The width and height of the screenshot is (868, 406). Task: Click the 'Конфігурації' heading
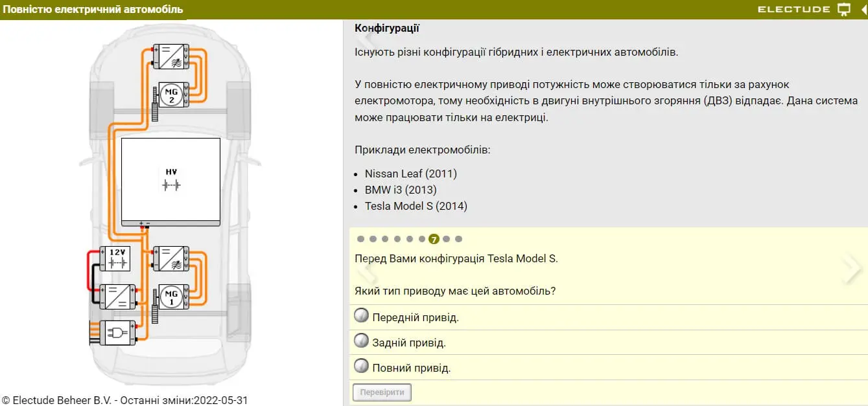click(387, 28)
